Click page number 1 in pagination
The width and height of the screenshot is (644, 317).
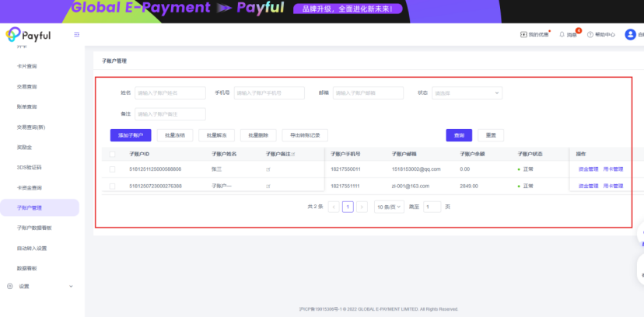pos(348,207)
